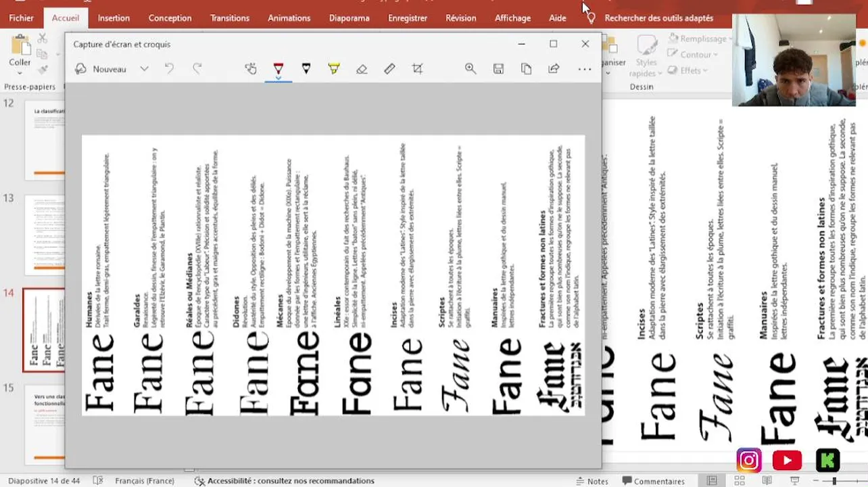Switch to Normal view icon

[x=712, y=481]
